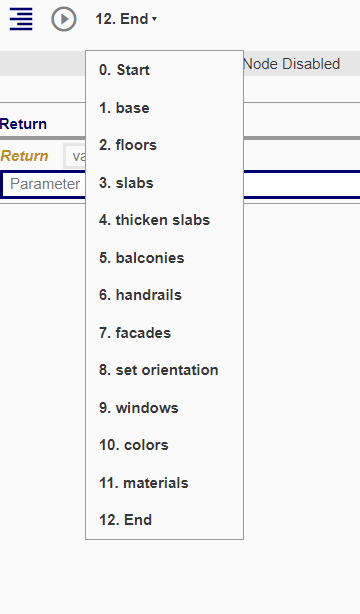
Task: Select 1. base node entry
Action: [165, 108]
